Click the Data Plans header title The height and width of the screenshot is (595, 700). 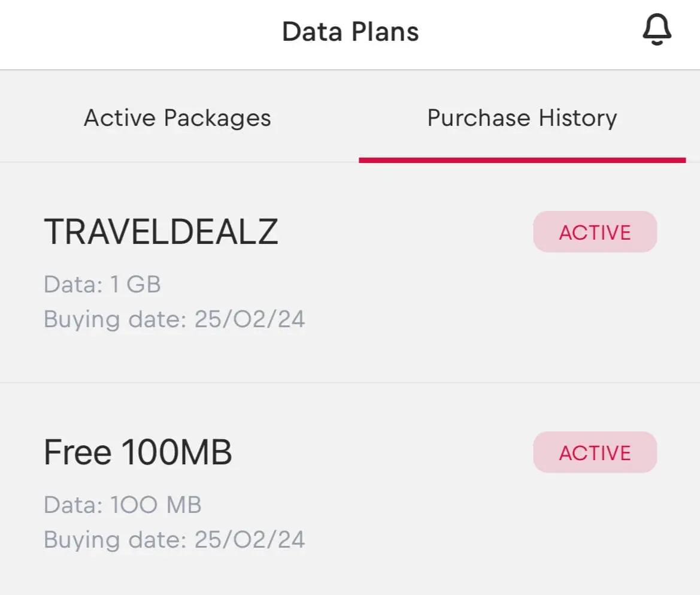tap(350, 31)
